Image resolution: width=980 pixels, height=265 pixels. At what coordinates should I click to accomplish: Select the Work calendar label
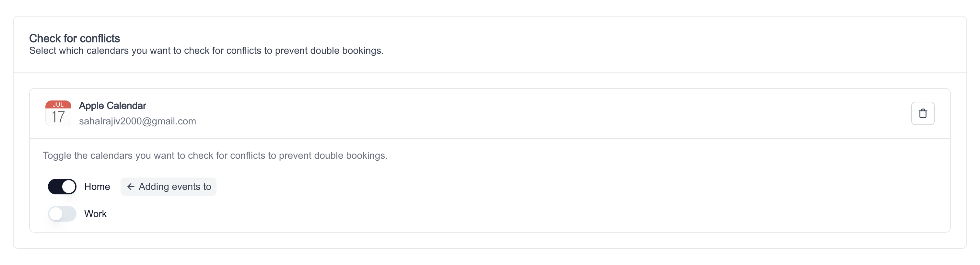95,214
